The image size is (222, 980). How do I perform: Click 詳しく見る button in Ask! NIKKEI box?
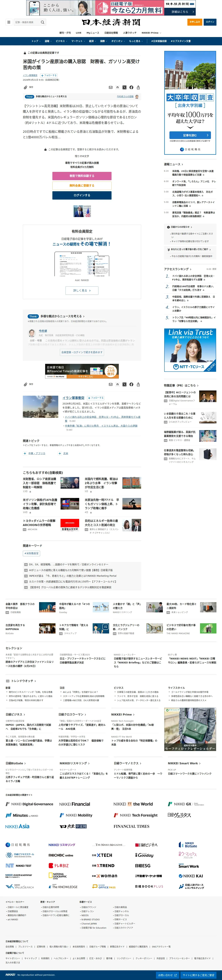tap(82, 291)
